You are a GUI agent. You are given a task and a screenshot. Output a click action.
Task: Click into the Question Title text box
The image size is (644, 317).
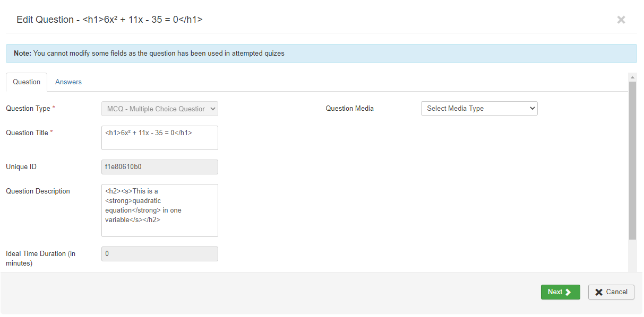[x=159, y=138]
